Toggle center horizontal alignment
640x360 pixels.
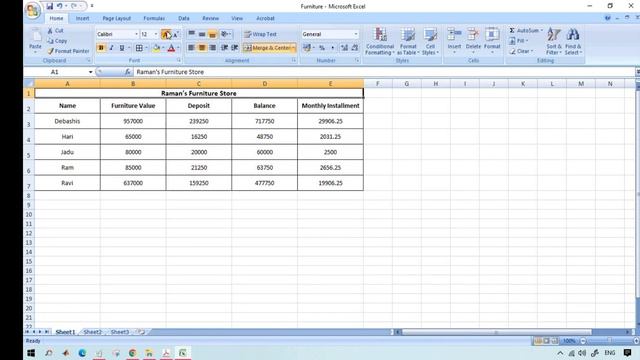coord(202,48)
